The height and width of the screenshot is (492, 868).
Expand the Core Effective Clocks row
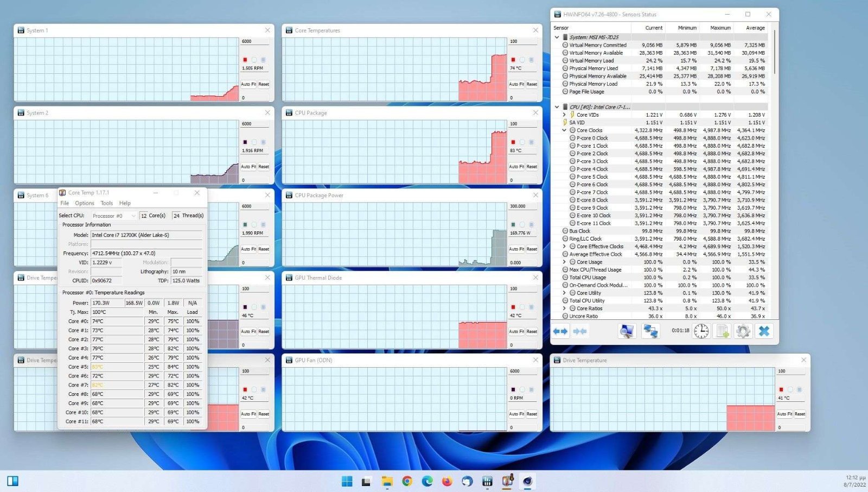point(564,247)
